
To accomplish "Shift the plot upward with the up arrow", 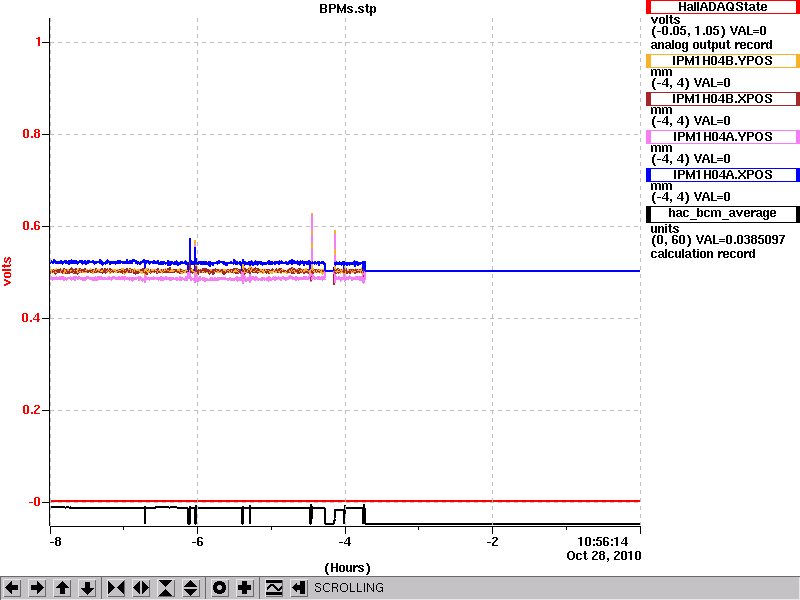I will 62,588.
